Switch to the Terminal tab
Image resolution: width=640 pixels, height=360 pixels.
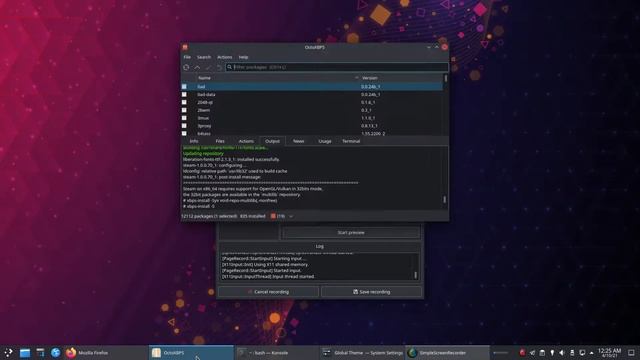coord(351,141)
